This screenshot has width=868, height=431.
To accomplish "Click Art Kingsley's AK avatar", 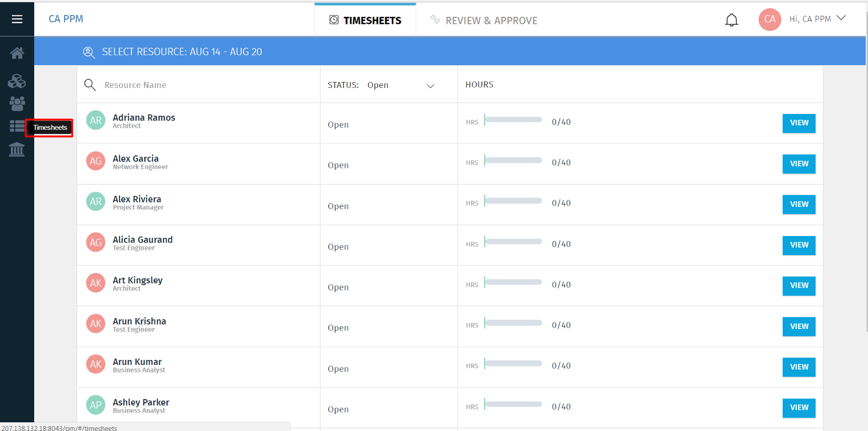I will pyautogui.click(x=96, y=283).
